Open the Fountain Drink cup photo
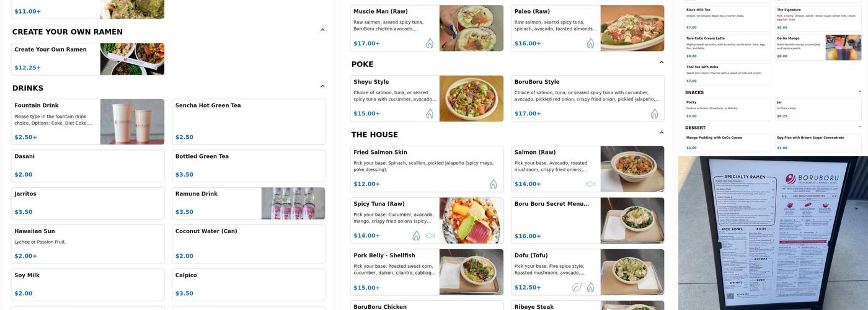868x310 pixels. tap(132, 122)
